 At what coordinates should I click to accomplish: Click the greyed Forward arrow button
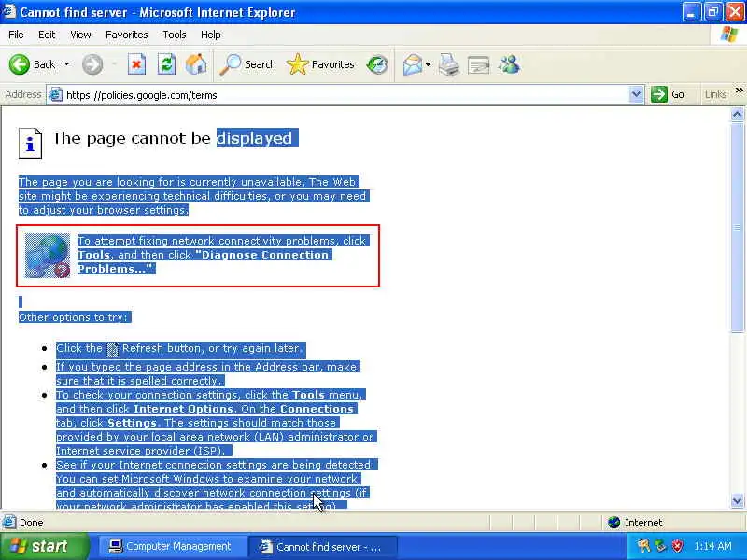coord(92,64)
